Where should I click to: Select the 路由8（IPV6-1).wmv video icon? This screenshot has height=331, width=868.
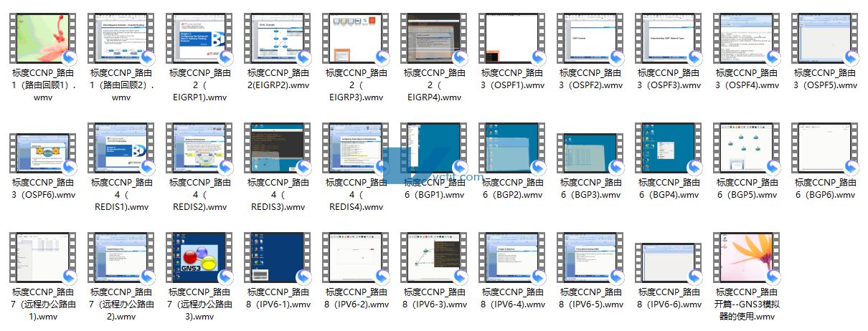(x=278, y=257)
